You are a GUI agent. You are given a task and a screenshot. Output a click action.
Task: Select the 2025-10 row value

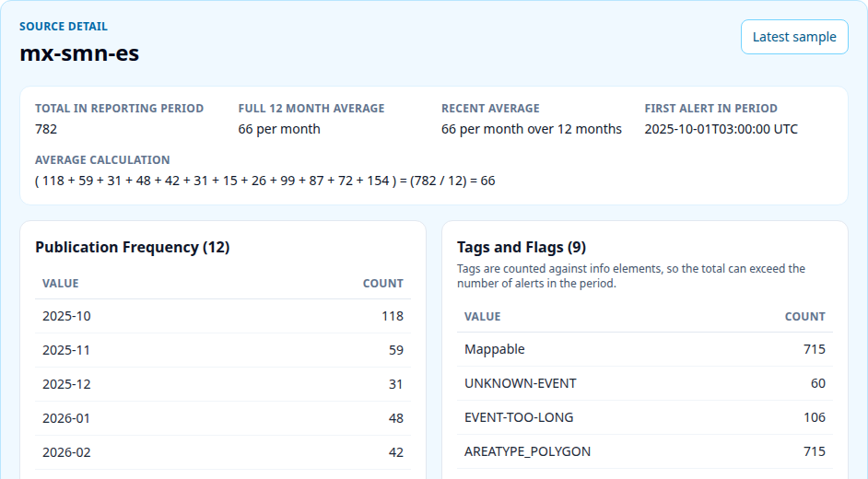(66, 316)
